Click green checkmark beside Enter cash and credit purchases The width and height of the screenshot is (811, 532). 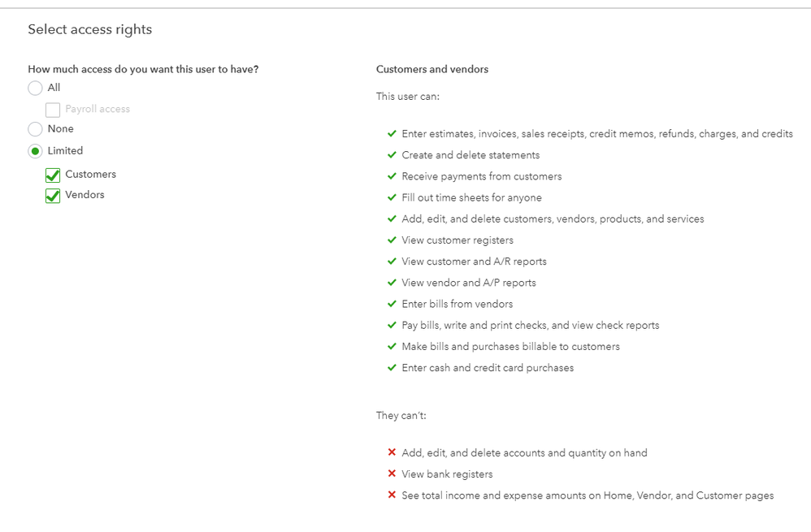point(392,368)
